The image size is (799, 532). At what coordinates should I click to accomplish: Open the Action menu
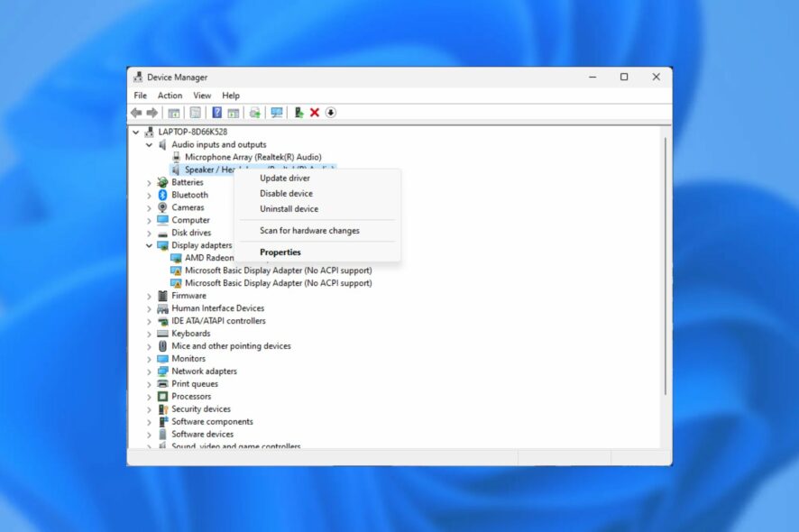click(170, 96)
